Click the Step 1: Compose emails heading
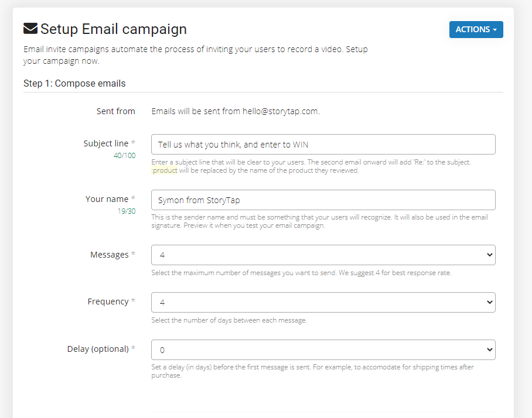 74,83
